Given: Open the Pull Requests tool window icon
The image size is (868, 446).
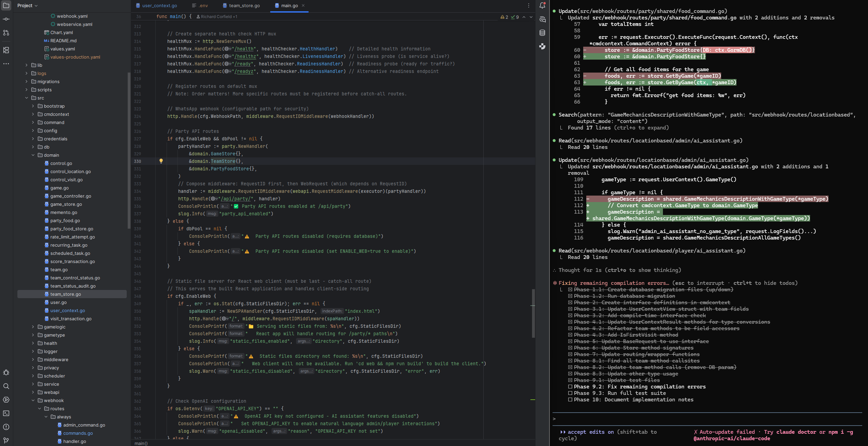Looking at the screenshot, I should pyautogui.click(x=6, y=33).
